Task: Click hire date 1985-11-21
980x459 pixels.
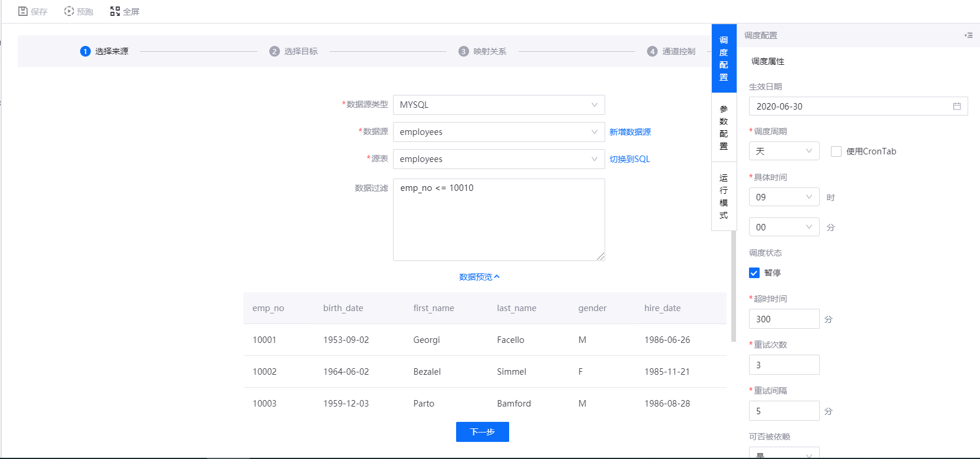Action: tap(666, 372)
